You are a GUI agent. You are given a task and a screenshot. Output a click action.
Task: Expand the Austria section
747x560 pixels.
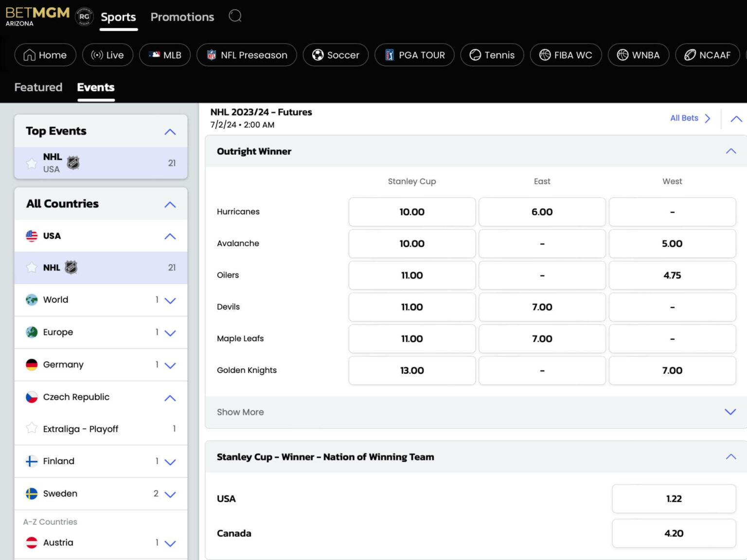170,543
